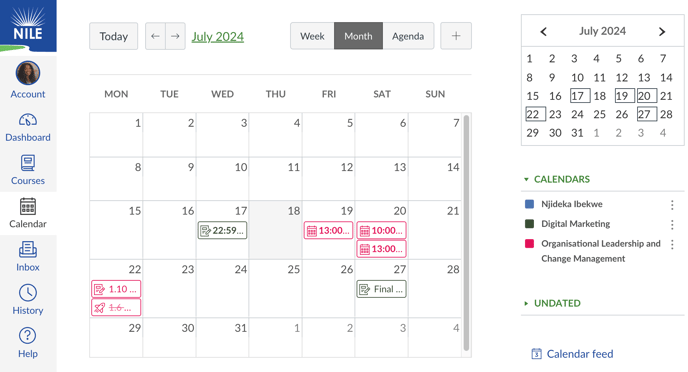Click the plus icon to create event

click(456, 36)
